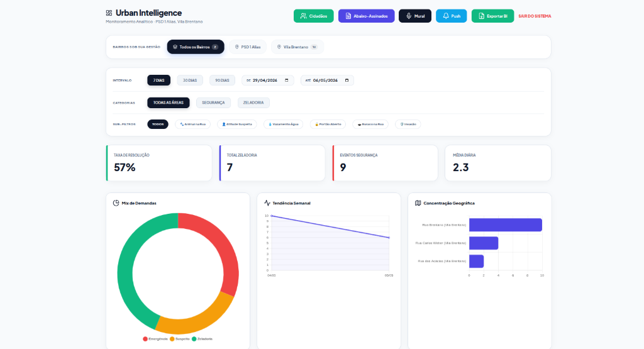This screenshot has height=349, width=644.
Task: Click the pie chart icon beside Mix de Demandas
Action: (x=116, y=203)
